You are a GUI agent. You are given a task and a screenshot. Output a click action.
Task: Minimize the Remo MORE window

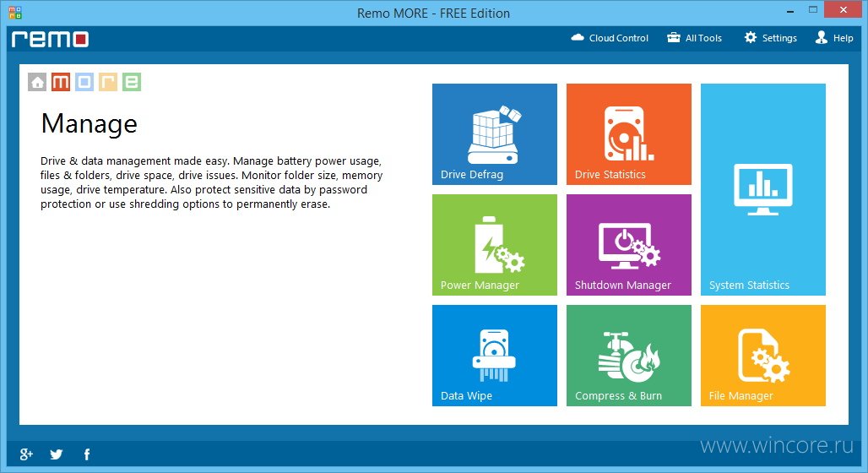point(790,10)
